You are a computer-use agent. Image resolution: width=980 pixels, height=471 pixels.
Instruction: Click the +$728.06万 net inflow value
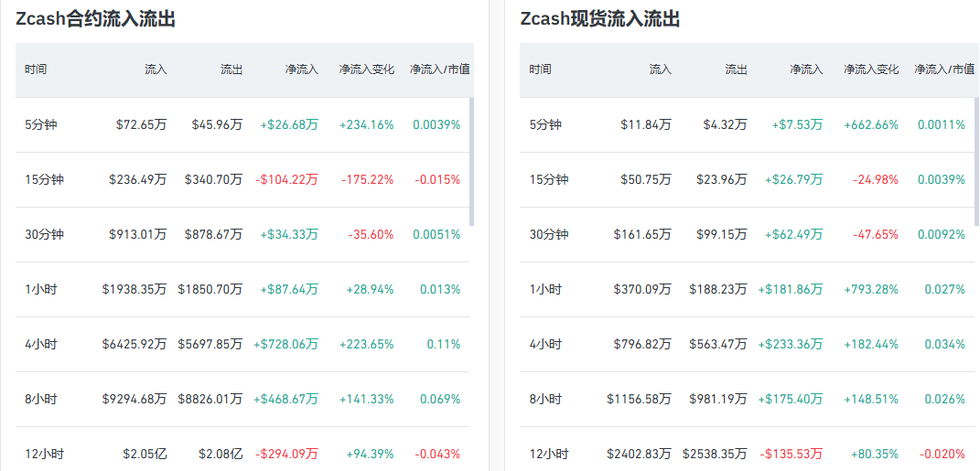[x=285, y=344]
